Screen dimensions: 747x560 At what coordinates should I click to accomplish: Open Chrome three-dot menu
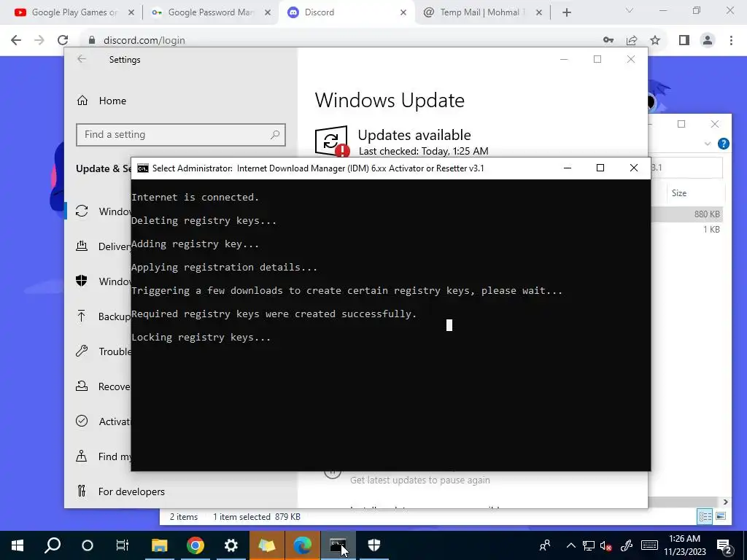pyautogui.click(x=731, y=40)
